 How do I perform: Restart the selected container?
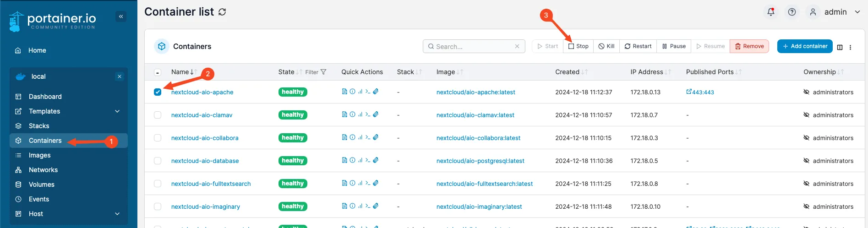pos(638,46)
